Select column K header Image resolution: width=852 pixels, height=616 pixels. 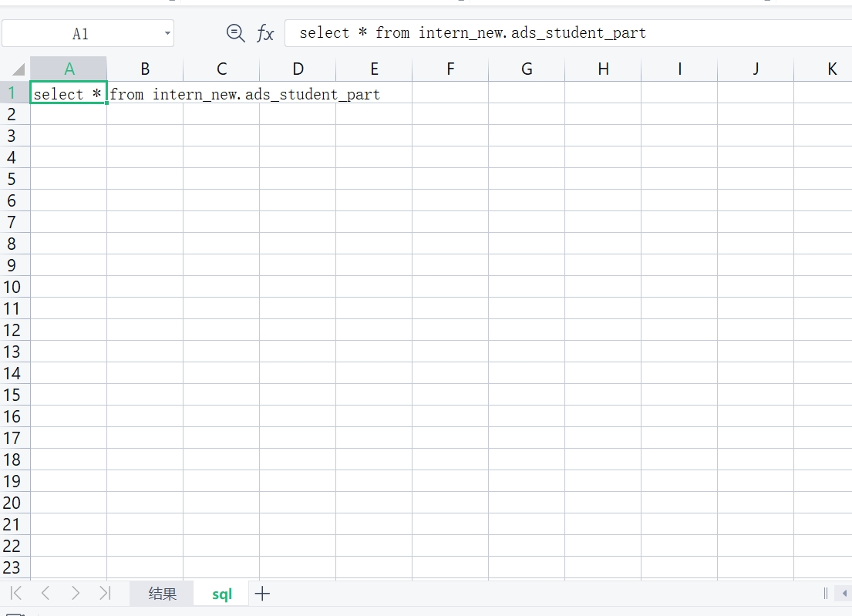(x=833, y=69)
